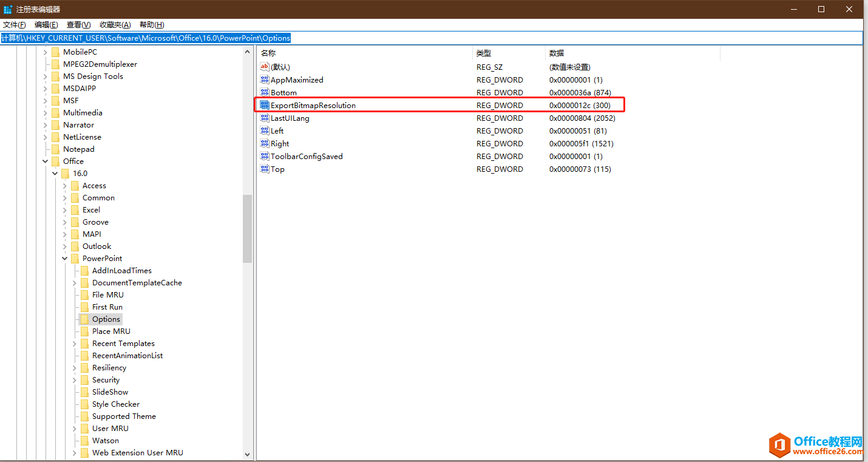The image size is (868, 462).
Task: Click the DWORD icon beside Top value
Action: point(265,169)
